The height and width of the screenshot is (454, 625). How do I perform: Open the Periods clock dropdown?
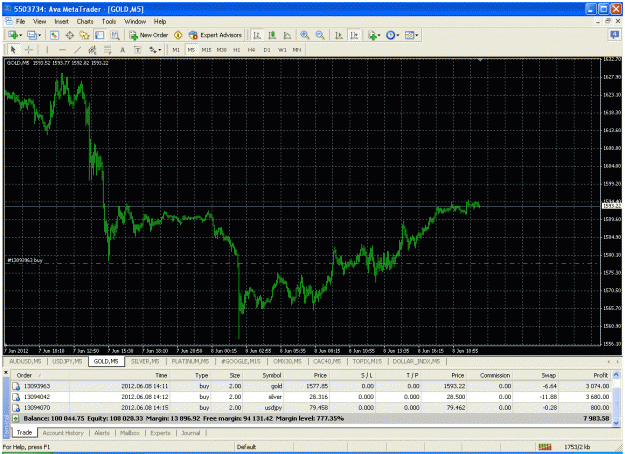pos(392,35)
